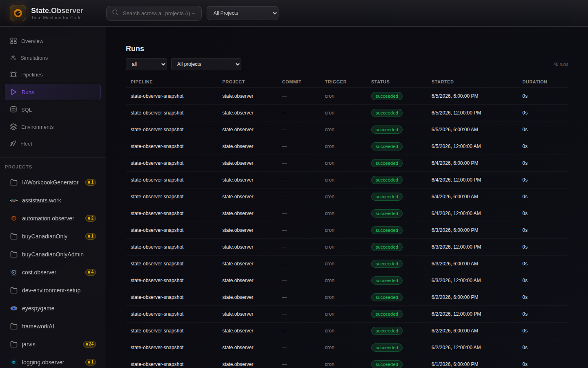Screen dimensions: 588x368
Task: Click the dev-environment-setup folder icon
Action: [14, 290]
